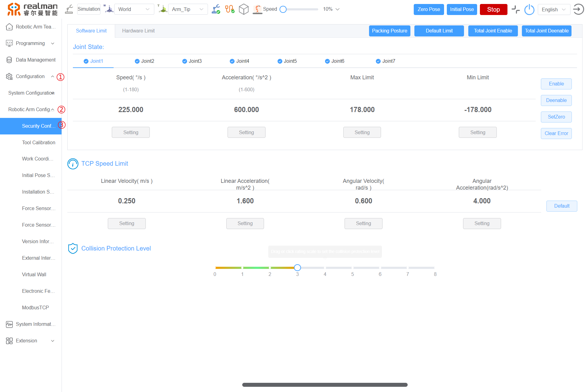Image resolution: width=588 pixels, height=392 pixels.
Task: Click the orange cable connection status icon
Action: (x=230, y=9)
